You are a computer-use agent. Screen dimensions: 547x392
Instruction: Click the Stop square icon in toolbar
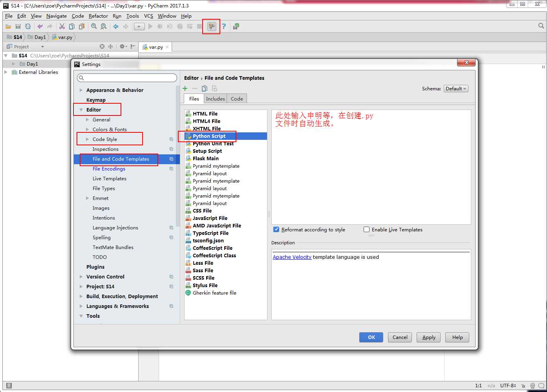[x=199, y=26]
